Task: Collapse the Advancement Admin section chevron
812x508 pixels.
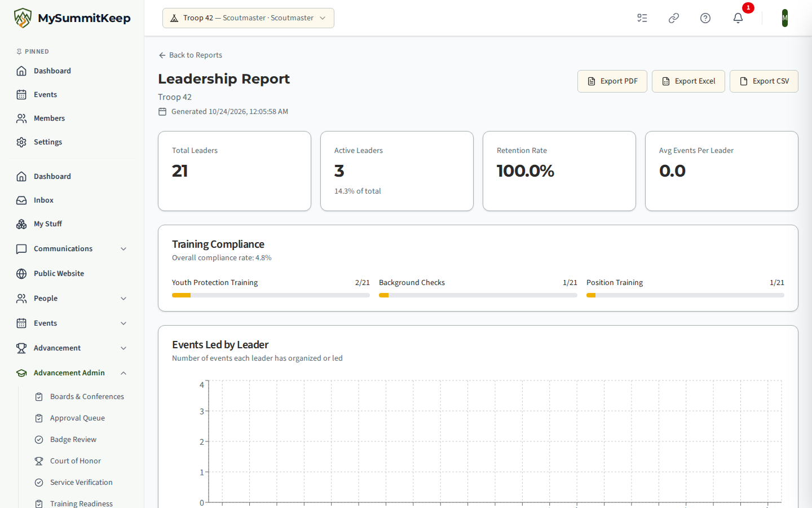Action: (123, 373)
